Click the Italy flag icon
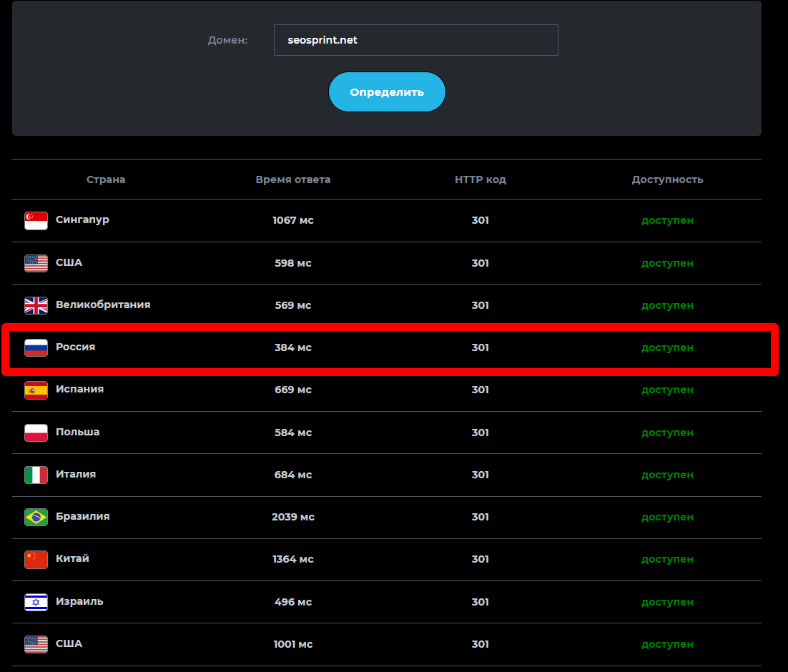Viewport: 788px width, 672px height. 36,475
